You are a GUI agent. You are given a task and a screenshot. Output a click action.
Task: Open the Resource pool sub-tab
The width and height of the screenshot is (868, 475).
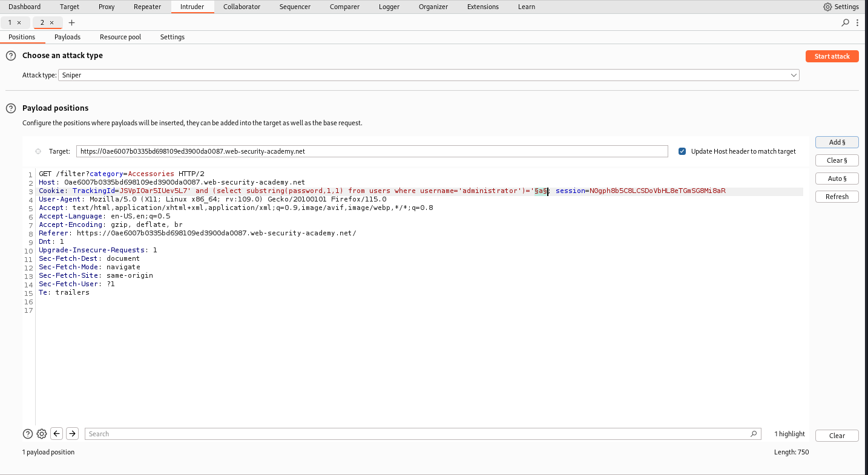tap(120, 37)
